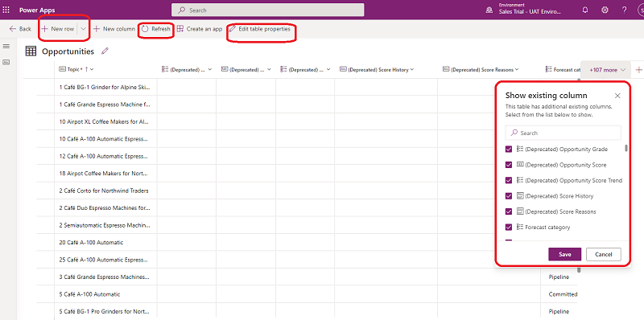Image resolution: width=644 pixels, height=320 pixels.
Task: Open the (Deprecated) Score History column dropdown
Action: pyautogui.click(x=411, y=69)
